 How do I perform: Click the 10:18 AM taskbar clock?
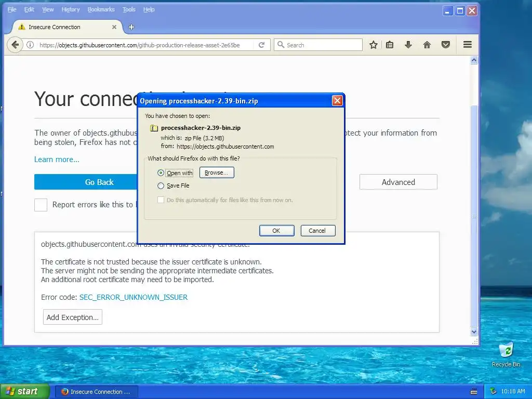tap(513, 391)
